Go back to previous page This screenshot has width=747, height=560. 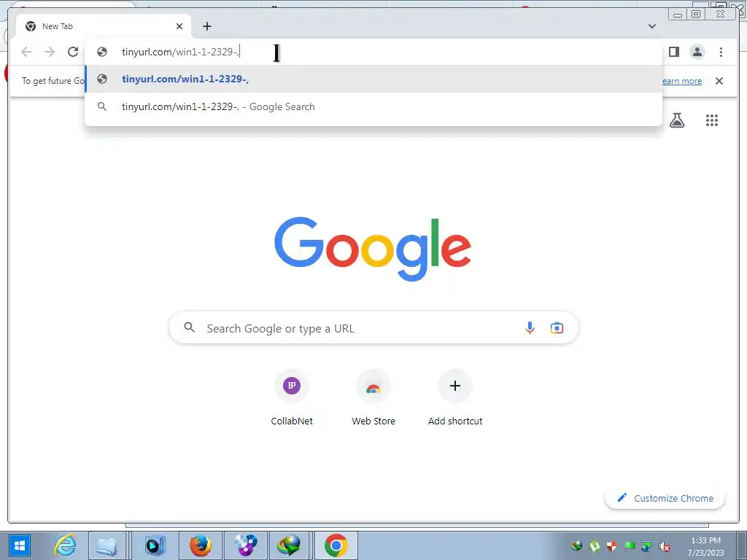26,52
